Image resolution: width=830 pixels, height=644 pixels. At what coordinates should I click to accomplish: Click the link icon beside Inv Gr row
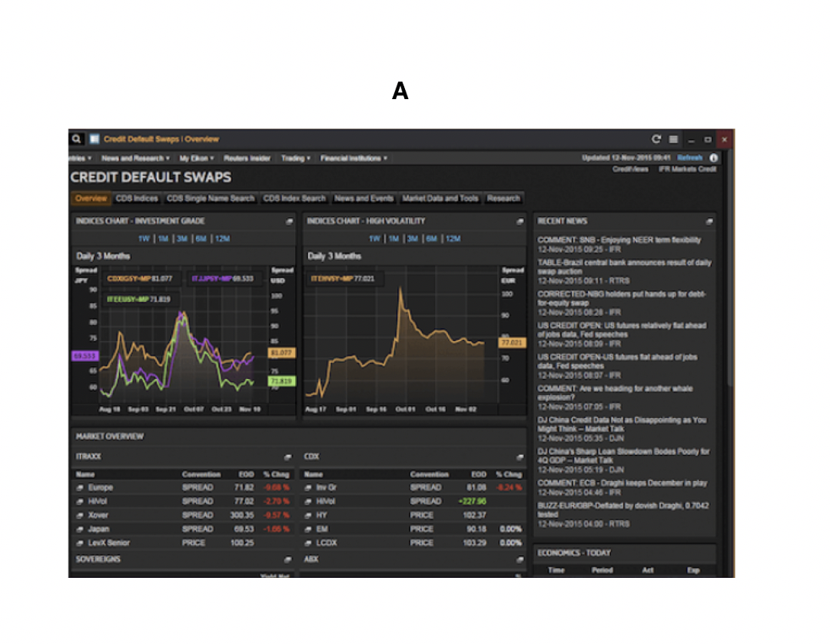[308, 487]
